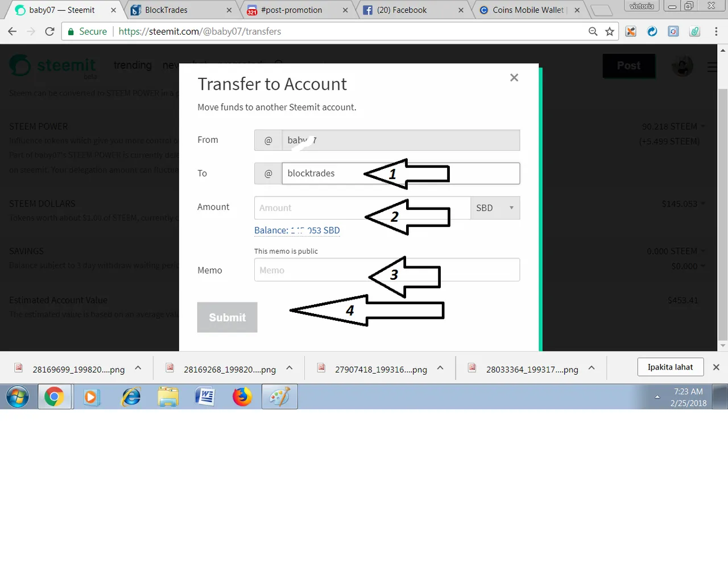Focus the Memo input field
Image resolution: width=728 pixels, height=567 pixels.
(x=387, y=270)
